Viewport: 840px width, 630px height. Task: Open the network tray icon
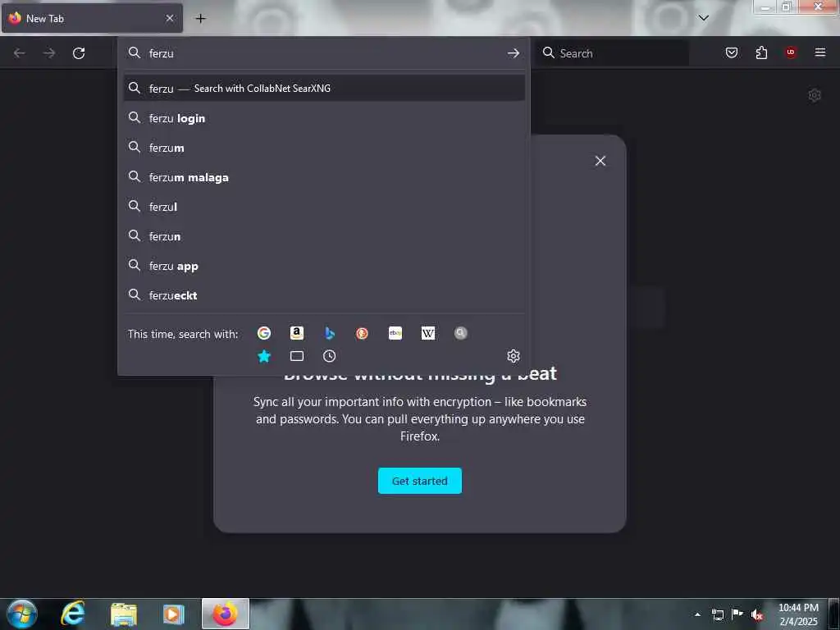tap(717, 614)
